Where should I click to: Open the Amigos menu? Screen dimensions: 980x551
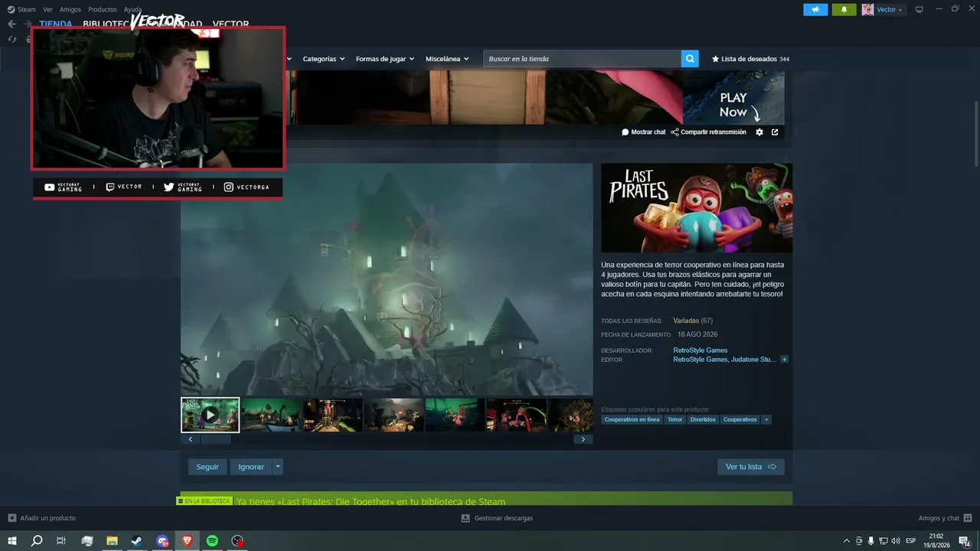point(70,9)
